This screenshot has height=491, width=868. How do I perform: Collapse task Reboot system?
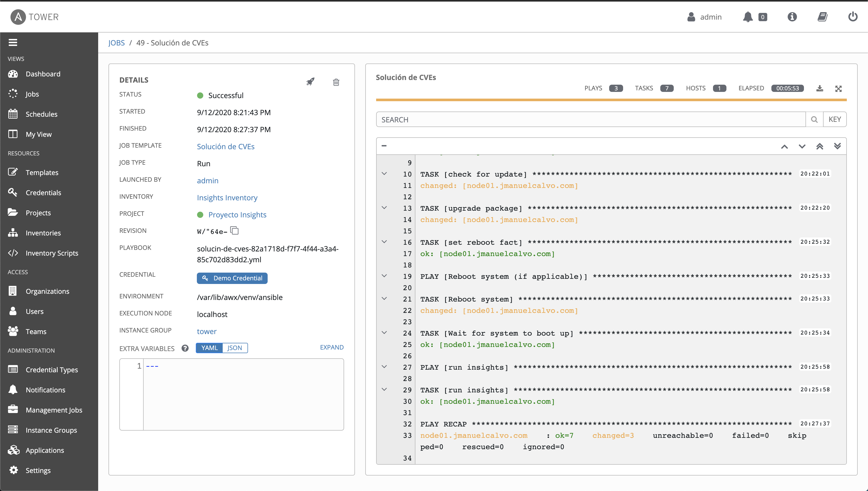click(x=384, y=298)
